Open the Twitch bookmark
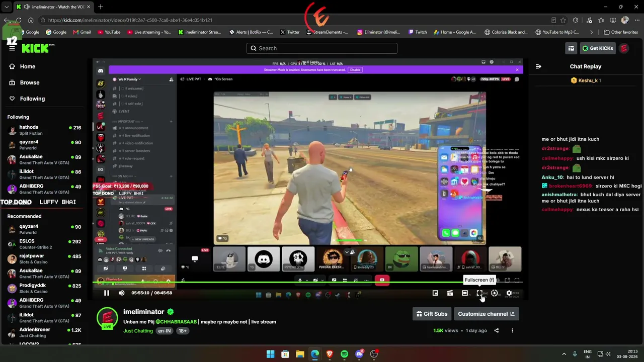 (418, 32)
